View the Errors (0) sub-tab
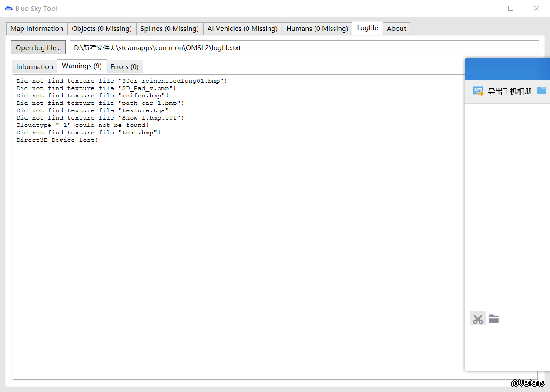This screenshot has height=392, width=550. point(124,66)
